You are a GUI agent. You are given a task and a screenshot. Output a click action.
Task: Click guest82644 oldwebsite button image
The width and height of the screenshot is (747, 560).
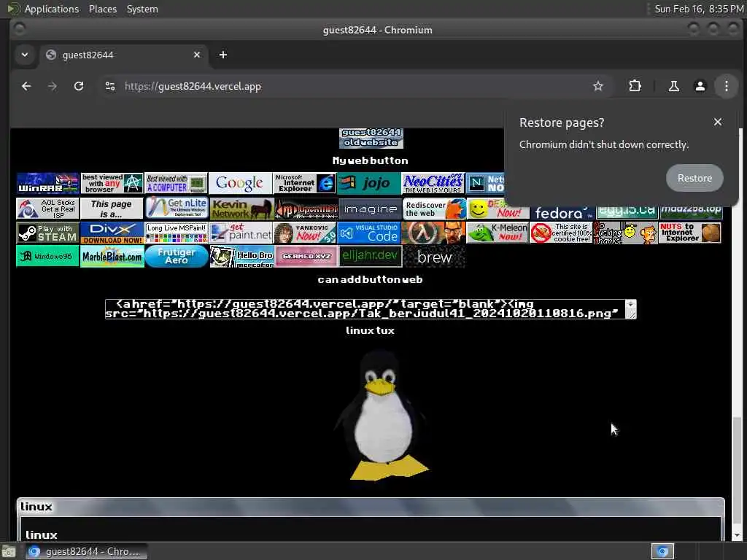pos(371,138)
